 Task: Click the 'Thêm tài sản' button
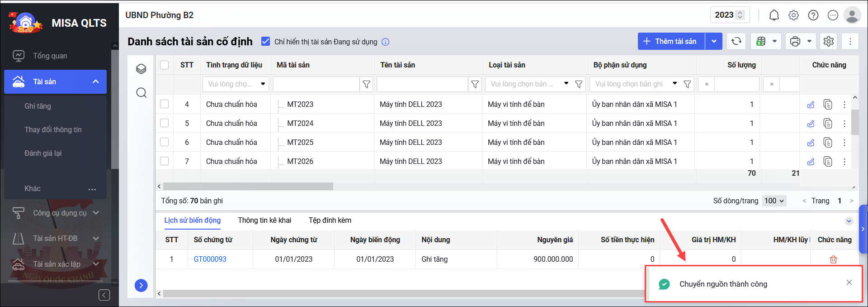[x=671, y=41]
